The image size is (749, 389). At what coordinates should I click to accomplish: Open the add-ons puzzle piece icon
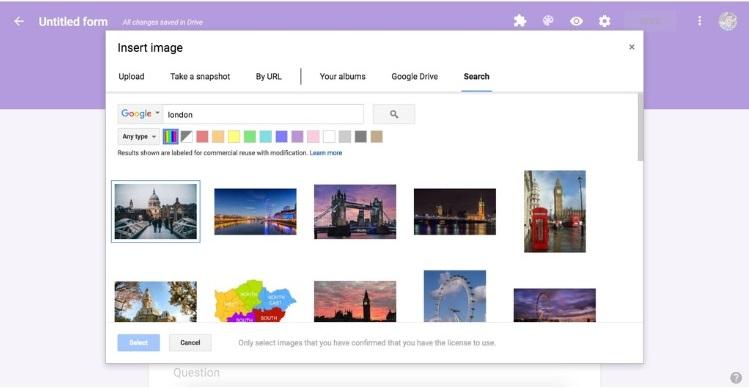coord(520,21)
